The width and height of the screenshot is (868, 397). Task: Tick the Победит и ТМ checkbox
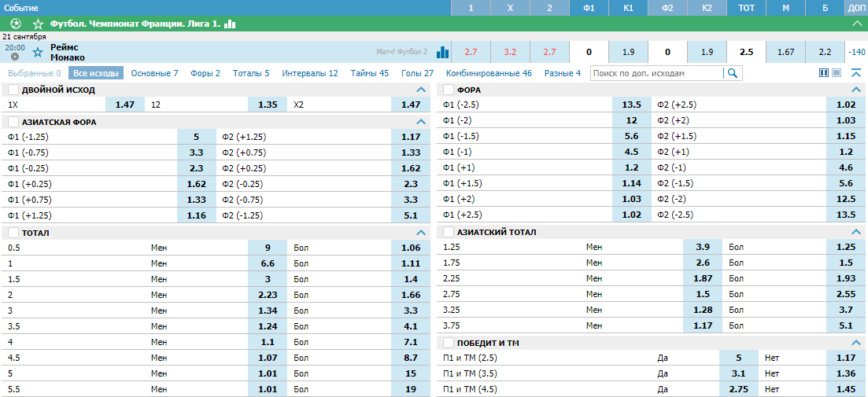tap(449, 343)
